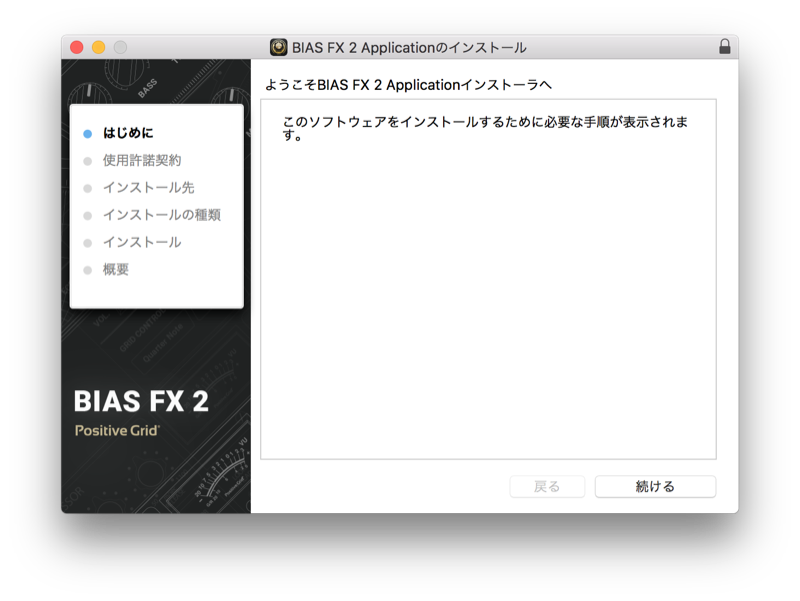Image resolution: width=800 pixels, height=601 pixels.
Task: Click the BIAS FX 2 app icon in title bar
Action: [x=279, y=47]
